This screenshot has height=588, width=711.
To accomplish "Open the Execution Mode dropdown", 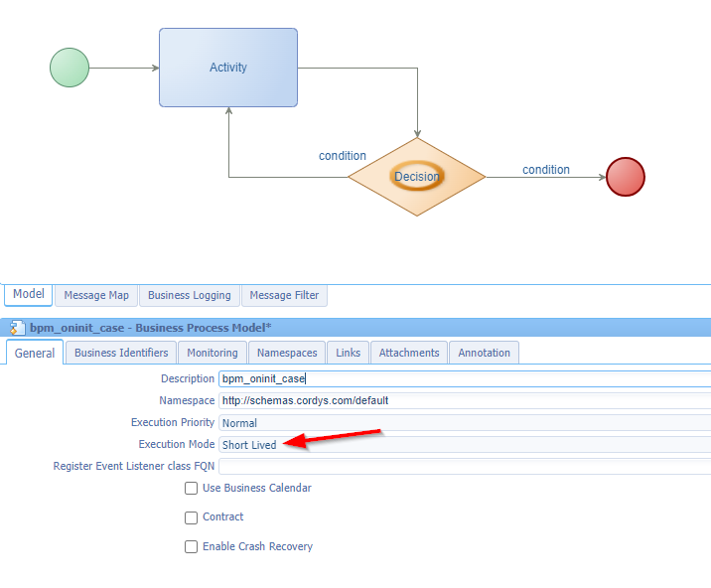I will [464, 445].
